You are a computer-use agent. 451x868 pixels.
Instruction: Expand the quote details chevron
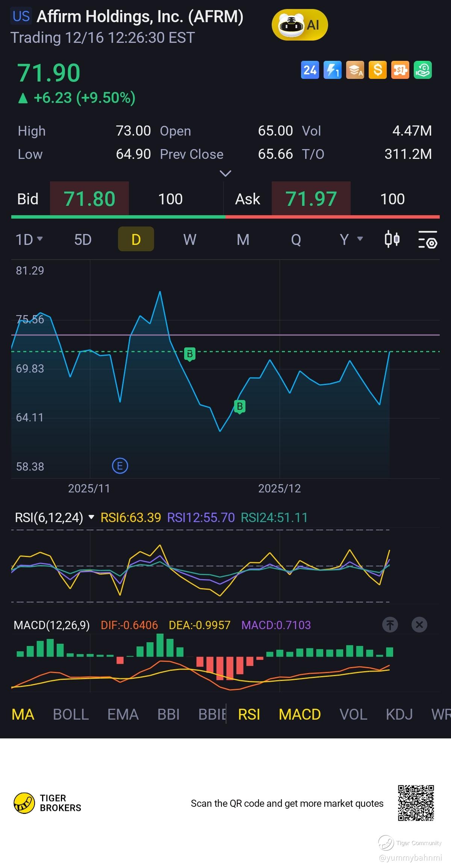(x=225, y=174)
